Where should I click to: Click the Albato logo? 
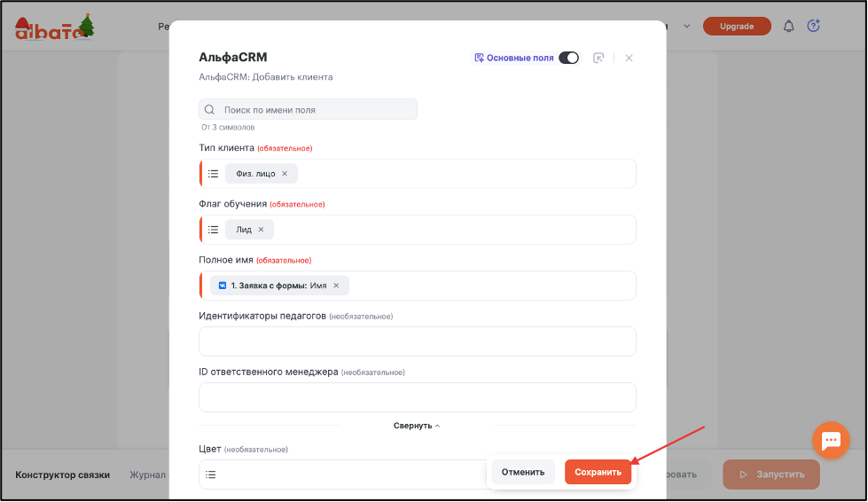[x=54, y=27]
